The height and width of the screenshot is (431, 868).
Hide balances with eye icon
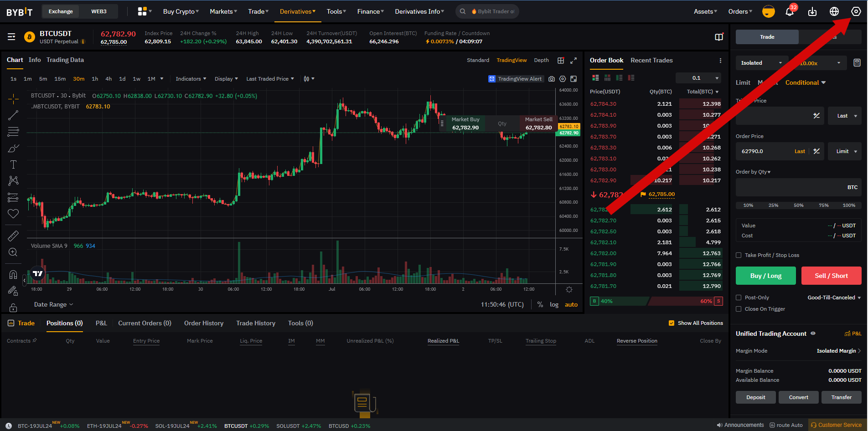point(813,334)
